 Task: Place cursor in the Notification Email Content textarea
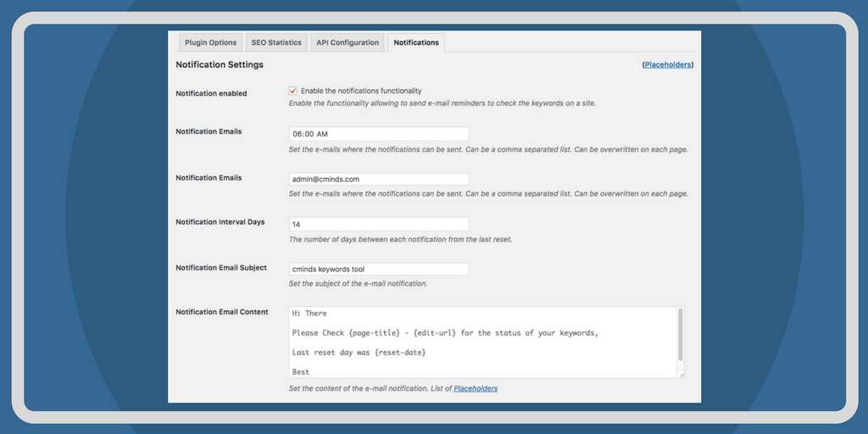click(483, 342)
